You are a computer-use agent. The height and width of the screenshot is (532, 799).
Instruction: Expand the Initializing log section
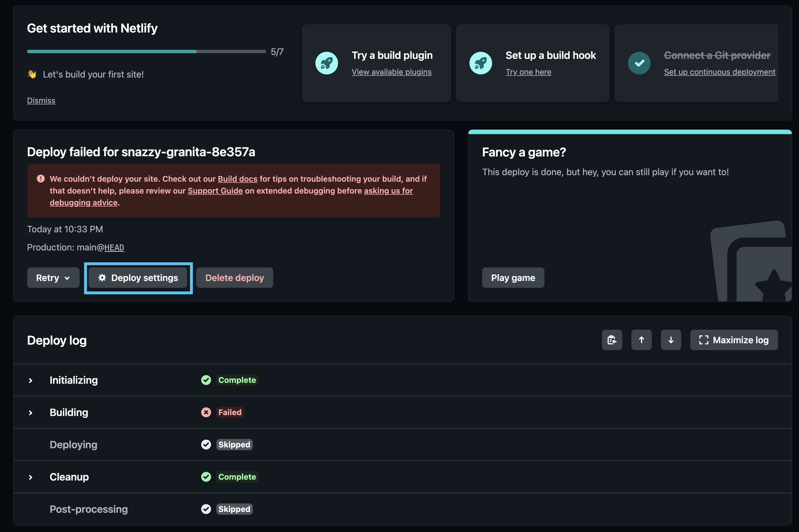(x=31, y=380)
